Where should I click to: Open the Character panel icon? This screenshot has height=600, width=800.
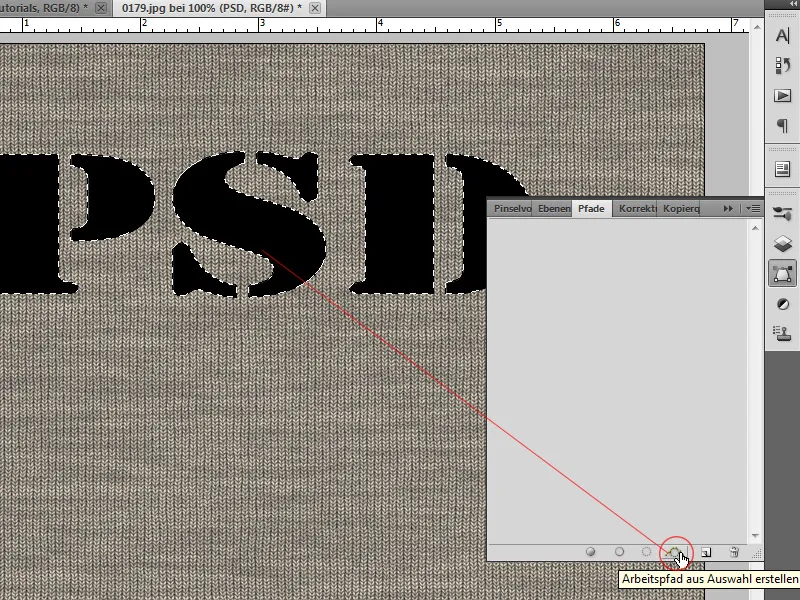pyautogui.click(x=782, y=36)
